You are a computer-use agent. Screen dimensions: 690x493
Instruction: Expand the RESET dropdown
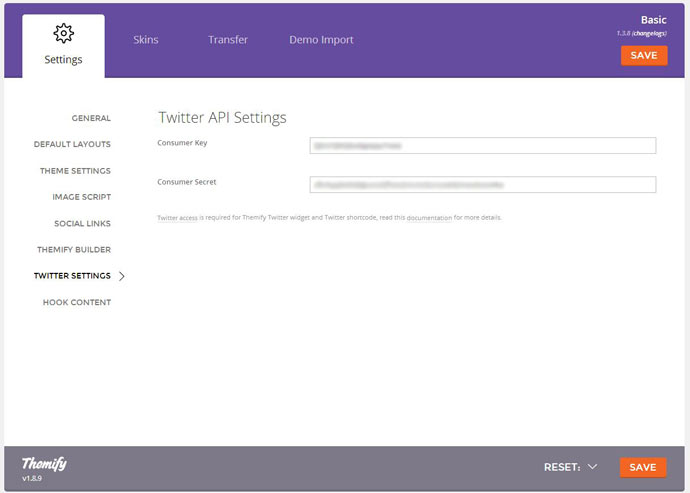(x=571, y=467)
